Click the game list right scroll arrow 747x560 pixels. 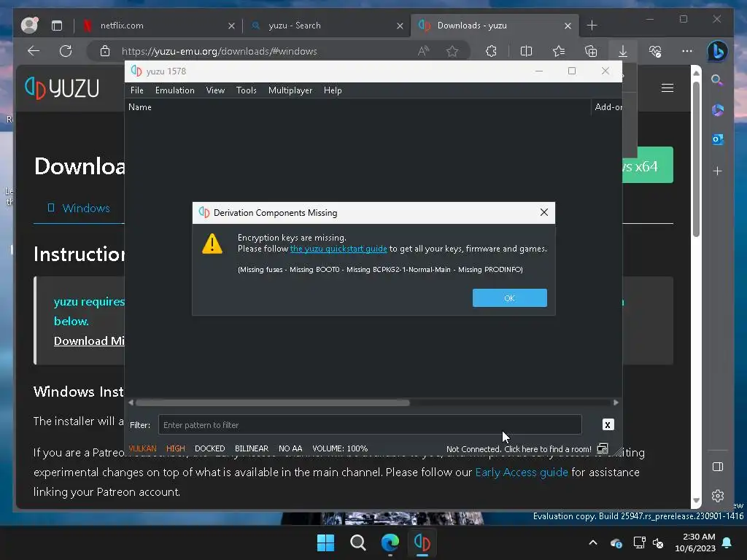point(616,402)
